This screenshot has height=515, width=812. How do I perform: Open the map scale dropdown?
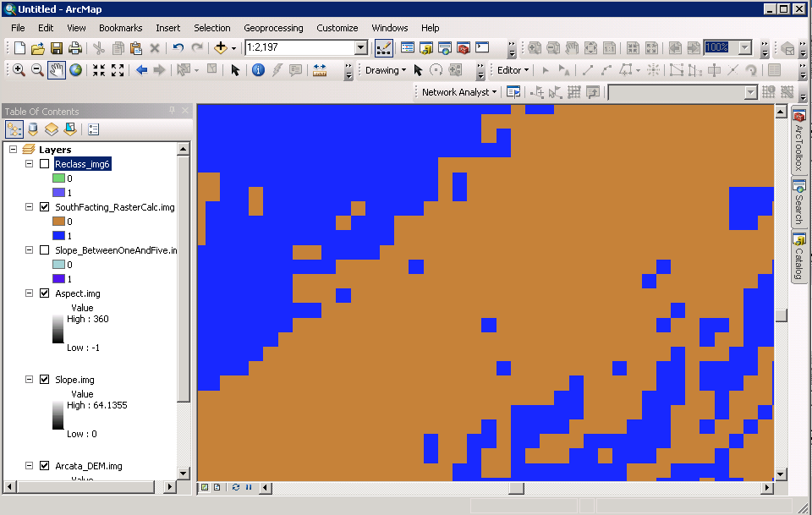coord(361,48)
